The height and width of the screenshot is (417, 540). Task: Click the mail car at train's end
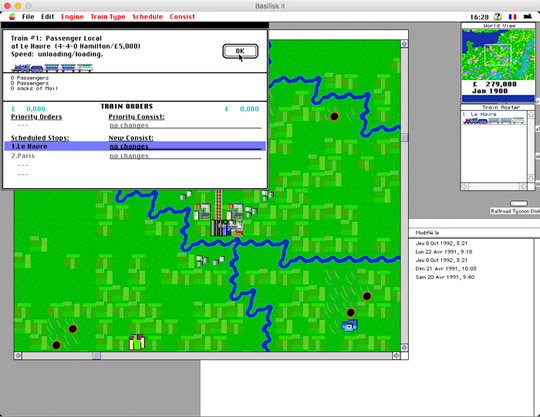pos(85,68)
